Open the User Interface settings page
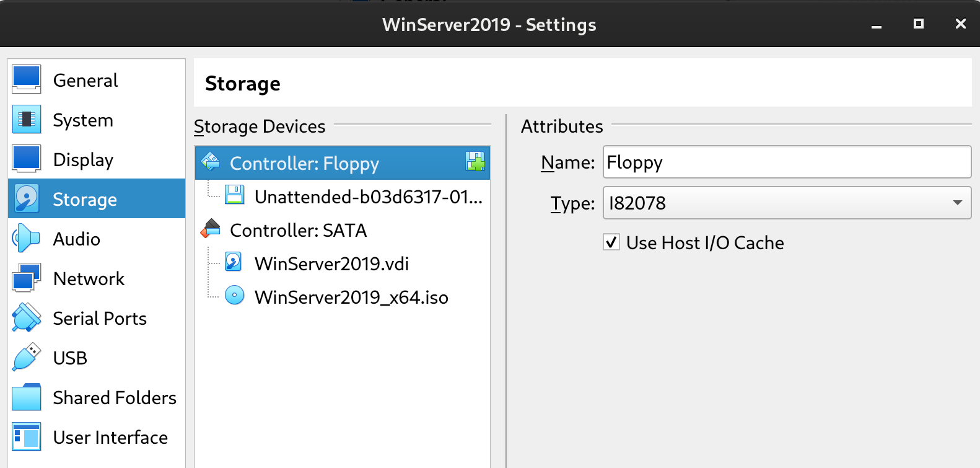980x468 pixels. point(110,438)
